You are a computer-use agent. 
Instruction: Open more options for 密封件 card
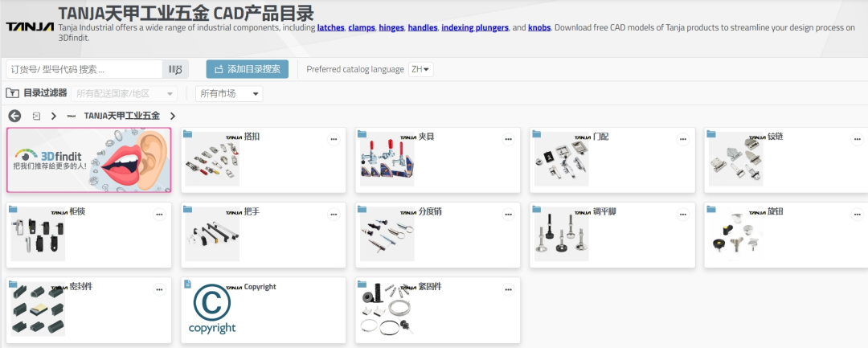(159, 289)
